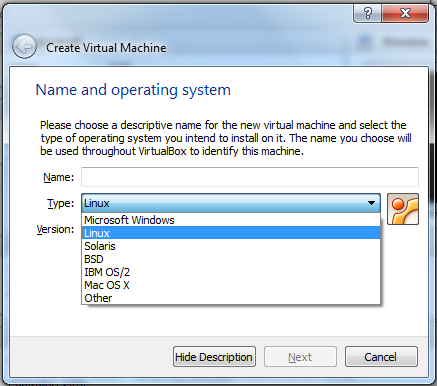Collapse the Type dropdown showing Linux
This screenshot has height=386, width=437.
(231, 203)
